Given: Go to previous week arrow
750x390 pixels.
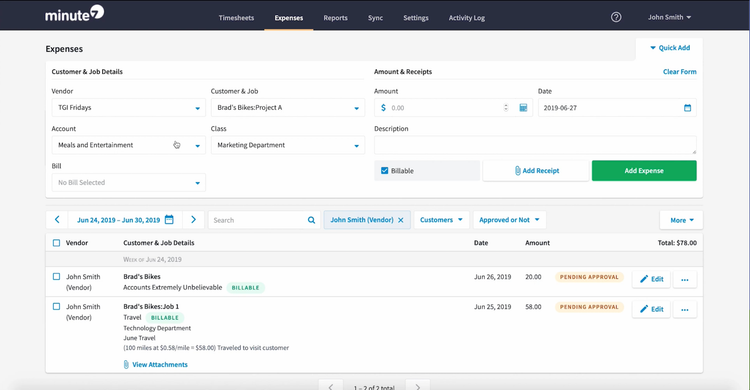Looking at the screenshot, I should click(x=57, y=220).
